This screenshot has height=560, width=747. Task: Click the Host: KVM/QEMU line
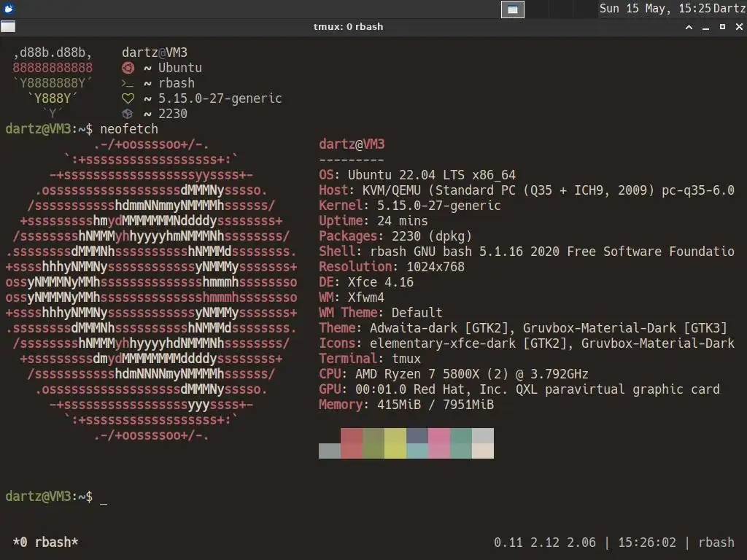(x=527, y=190)
